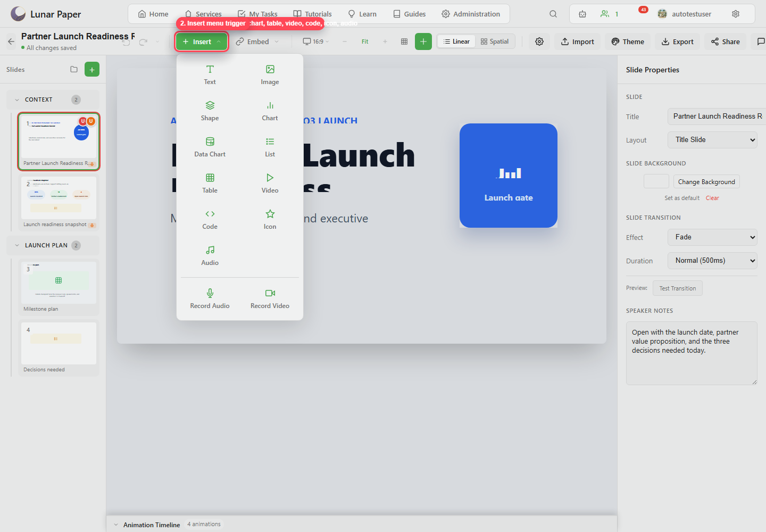Click the Share button

(x=726, y=41)
